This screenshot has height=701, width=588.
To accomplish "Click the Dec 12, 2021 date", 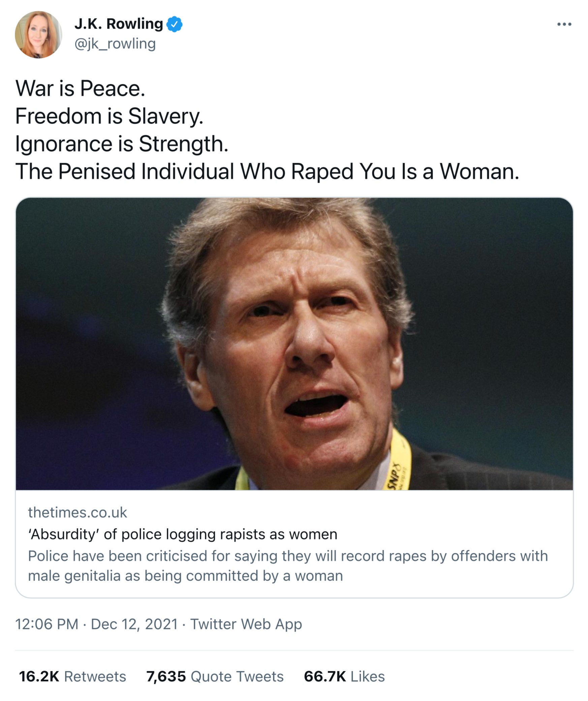I will point(134,624).
